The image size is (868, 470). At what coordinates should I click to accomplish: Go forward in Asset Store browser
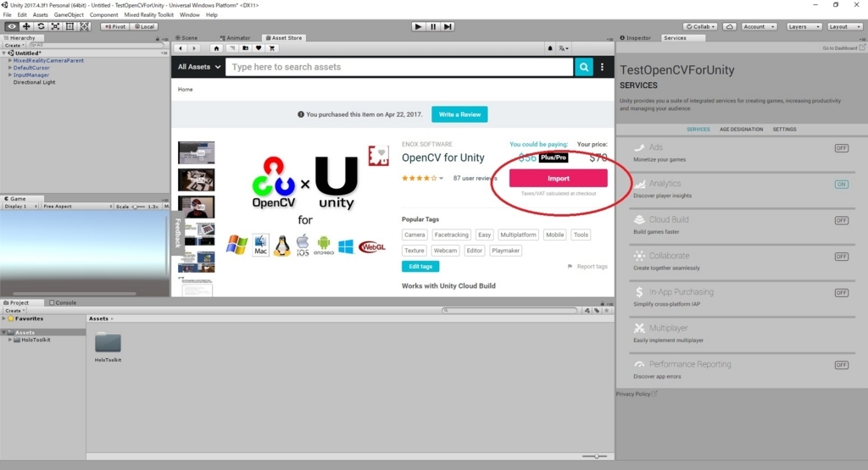tap(194, 48)
